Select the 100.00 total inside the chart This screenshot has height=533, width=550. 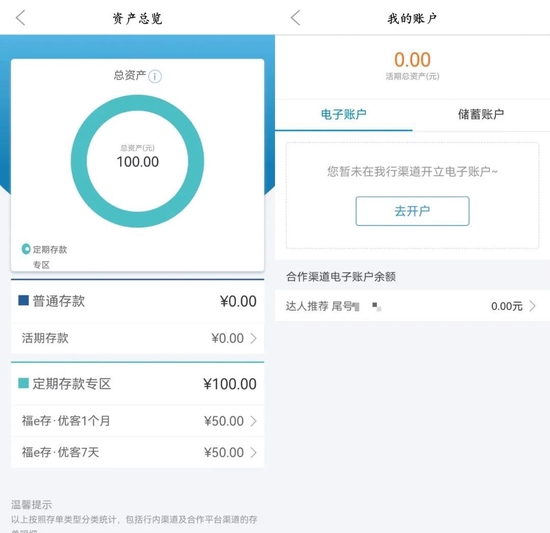pyautogui.click(x=138, y=162)
